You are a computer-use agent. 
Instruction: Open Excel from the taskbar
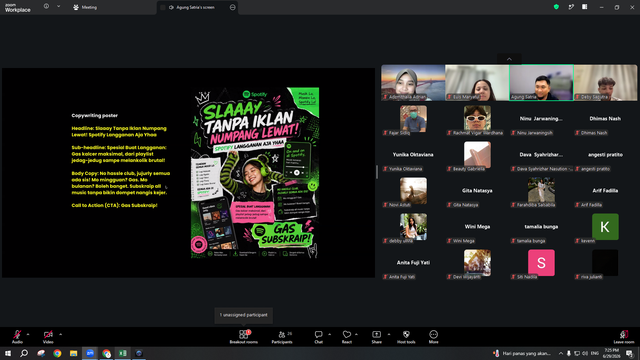[x=122, y=353]
